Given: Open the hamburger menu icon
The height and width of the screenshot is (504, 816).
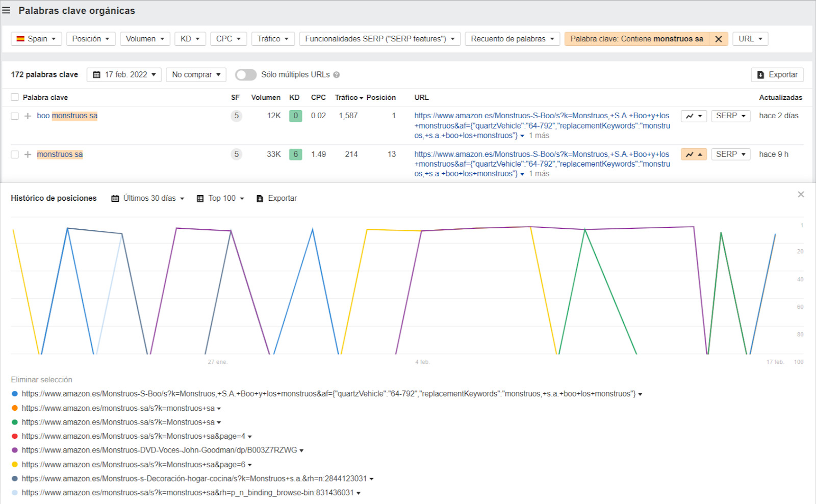Looking at the screenshot, I should 6,10.
